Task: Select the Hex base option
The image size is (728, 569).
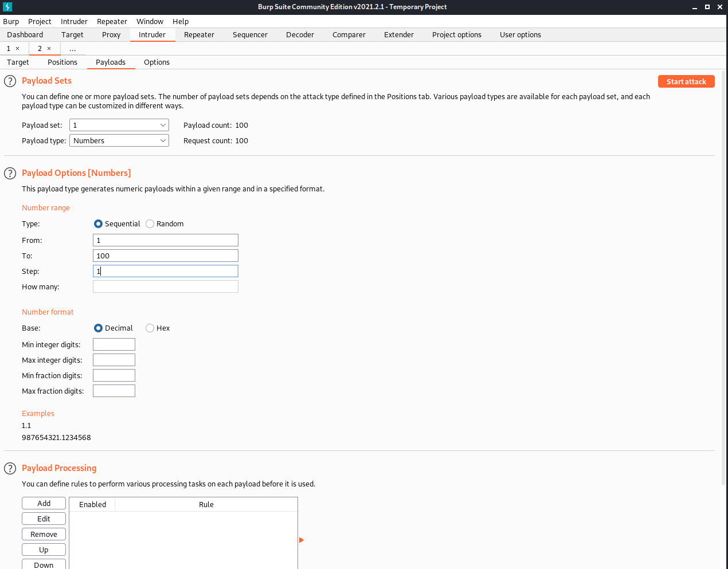Action: coord(150,328)
